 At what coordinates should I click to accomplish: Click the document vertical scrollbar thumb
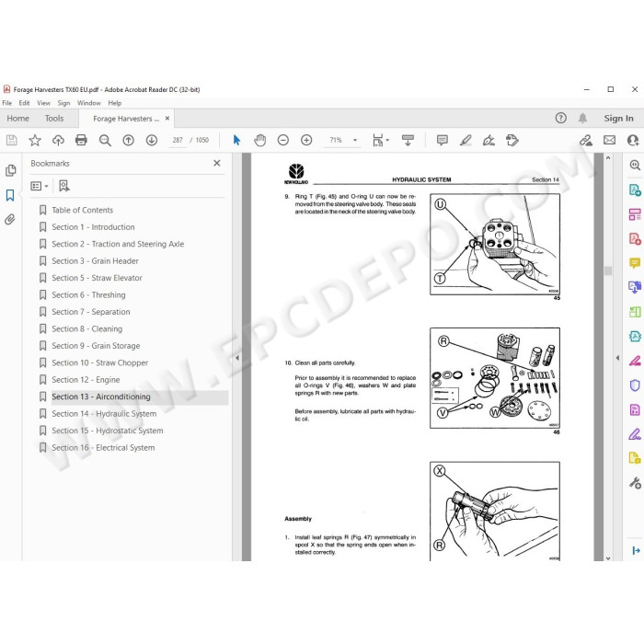[x=608, y=270]
